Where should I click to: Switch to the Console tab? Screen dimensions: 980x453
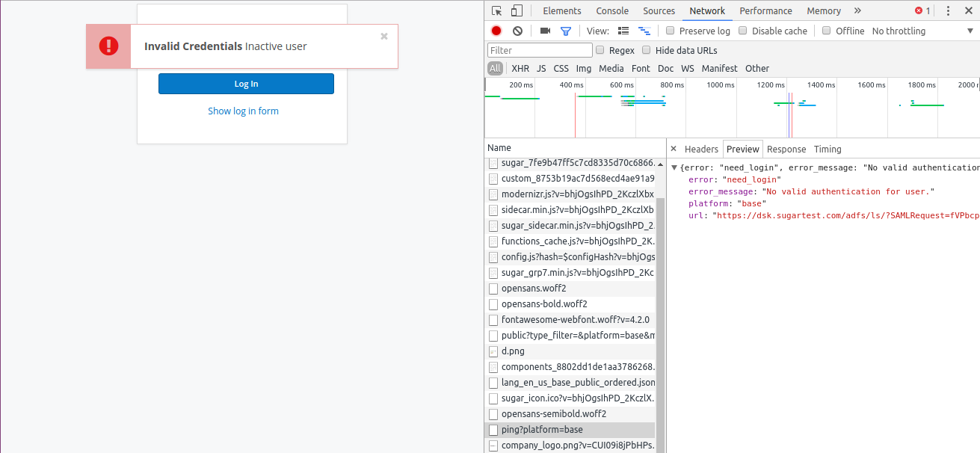click(612, 10)
